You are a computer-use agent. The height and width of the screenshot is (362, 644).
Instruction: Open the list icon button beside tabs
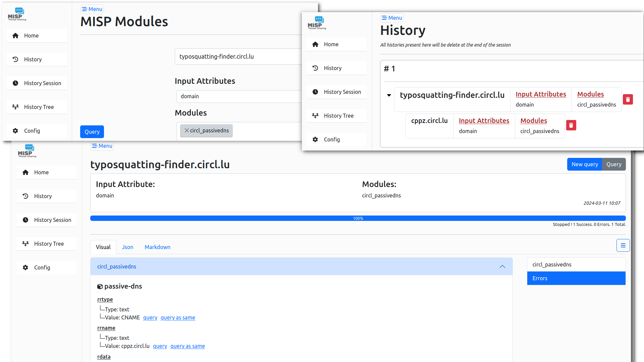[623, 245]
